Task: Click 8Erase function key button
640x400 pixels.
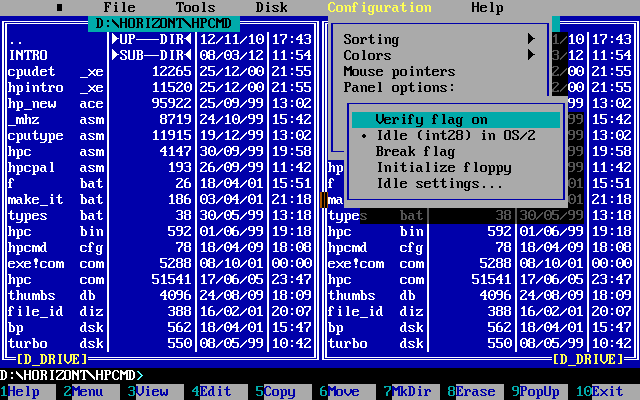Action: point(476,392)
